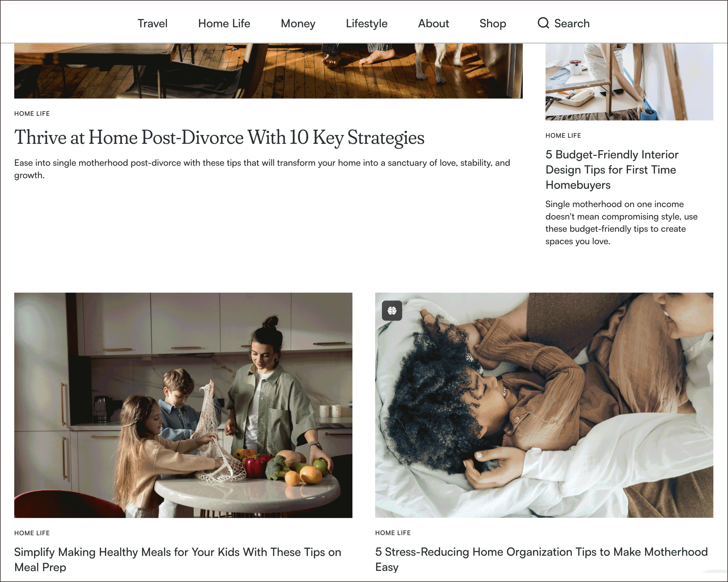The width and height of the screenshot is (728, 582).
Task: Click the Search text label
Action: [x=572, y=23]
